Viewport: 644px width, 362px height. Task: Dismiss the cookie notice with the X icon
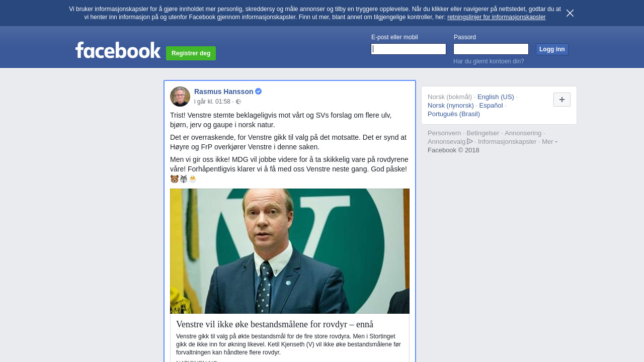[570, 13]
